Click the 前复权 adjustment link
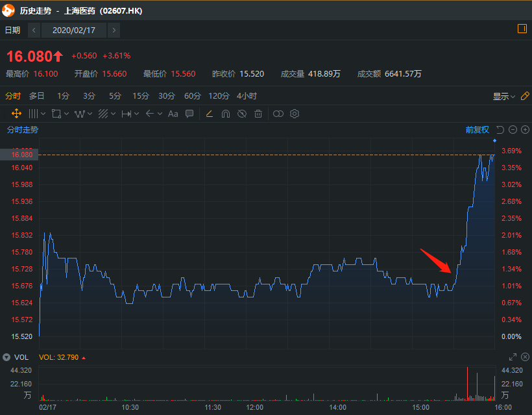532x415 pixels. coord(477,130)
